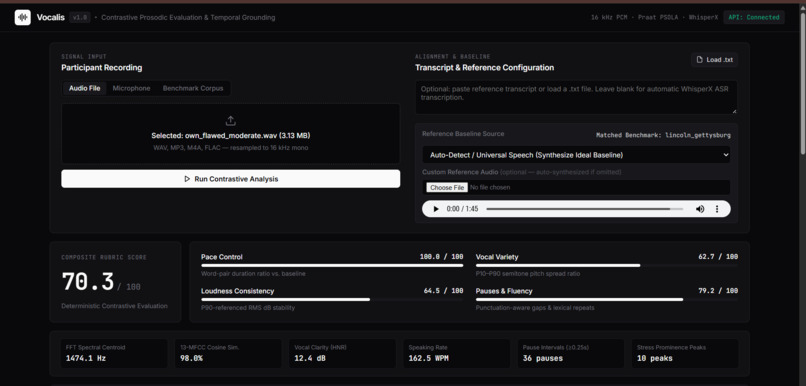Image resolution: width=806 pixels, height=386 pixels.
Task: Click the Transcript & Reference Configuration heading
Action: click(485, 68)
